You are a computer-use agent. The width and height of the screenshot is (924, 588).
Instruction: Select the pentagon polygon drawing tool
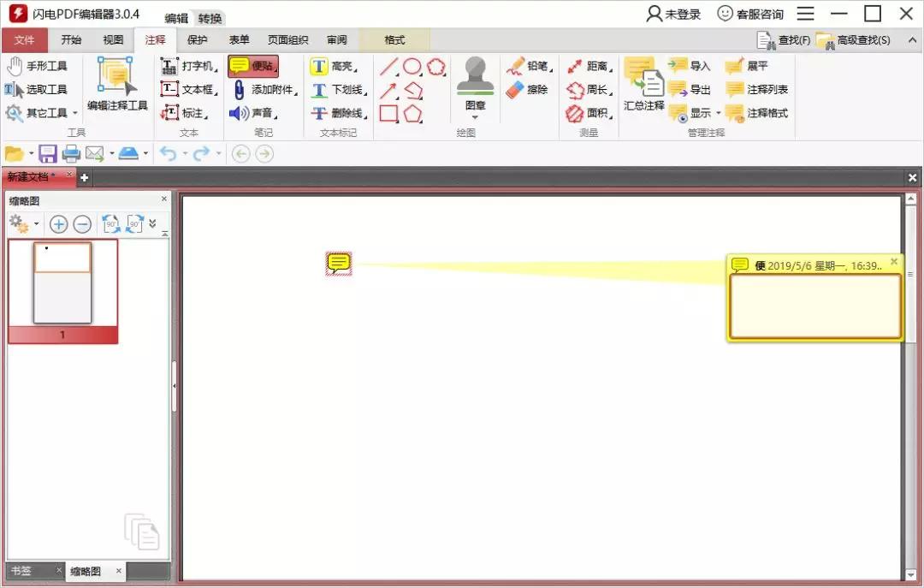click(413, 113)
